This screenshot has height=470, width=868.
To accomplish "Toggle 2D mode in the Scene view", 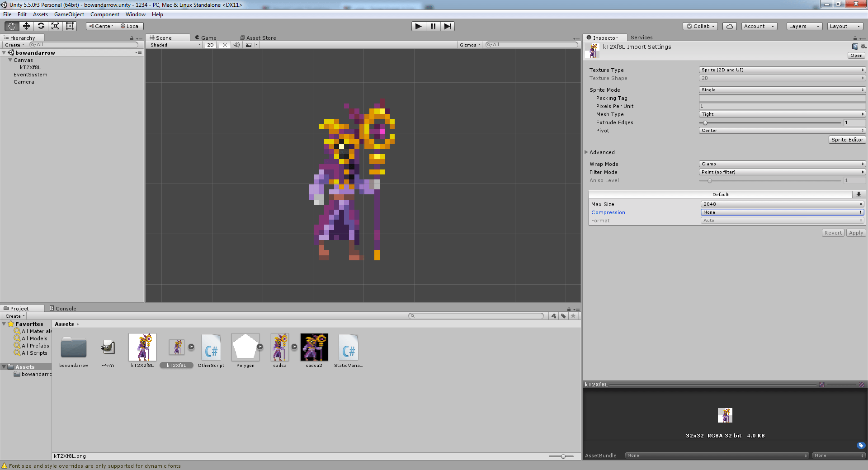I will 210,45.
